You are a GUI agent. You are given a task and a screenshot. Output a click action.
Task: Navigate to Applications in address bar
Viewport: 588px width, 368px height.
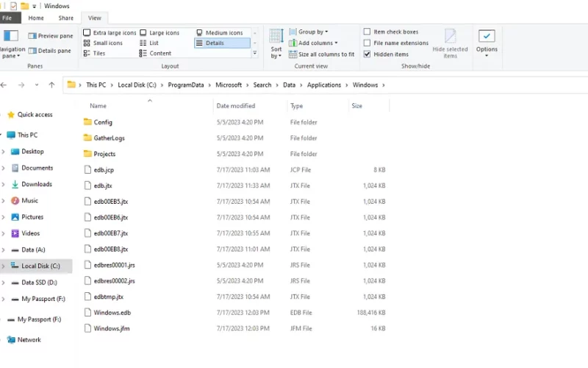(x=324, y=85)
